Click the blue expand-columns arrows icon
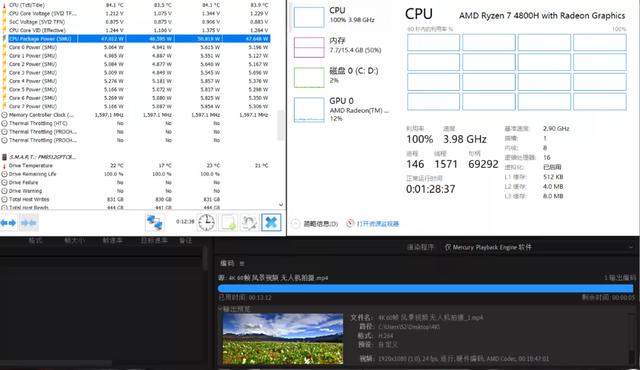 click(8, 223)
